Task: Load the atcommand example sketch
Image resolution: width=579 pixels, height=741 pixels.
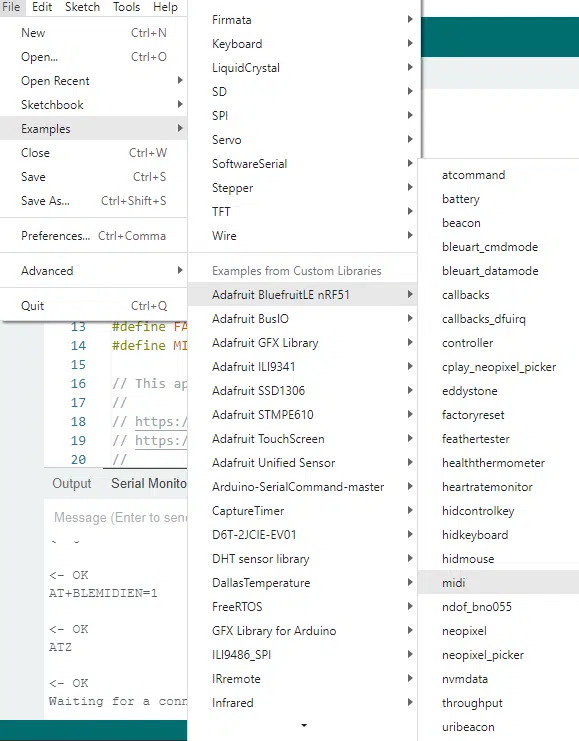Action: pos(498,175)
